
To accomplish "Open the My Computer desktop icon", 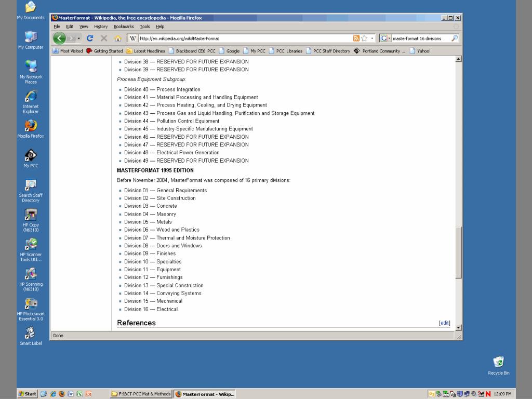I will pos(31,40).
